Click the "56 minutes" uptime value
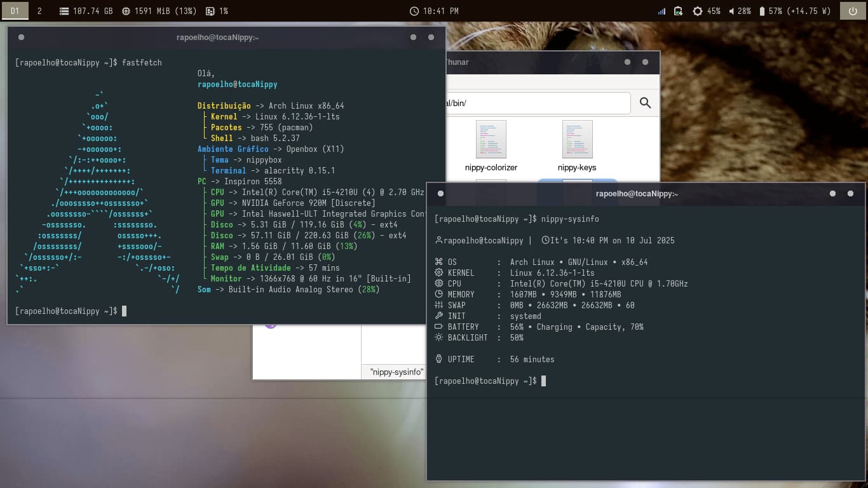The height and width of the screenshot is (488, 868). coord(532,359)
